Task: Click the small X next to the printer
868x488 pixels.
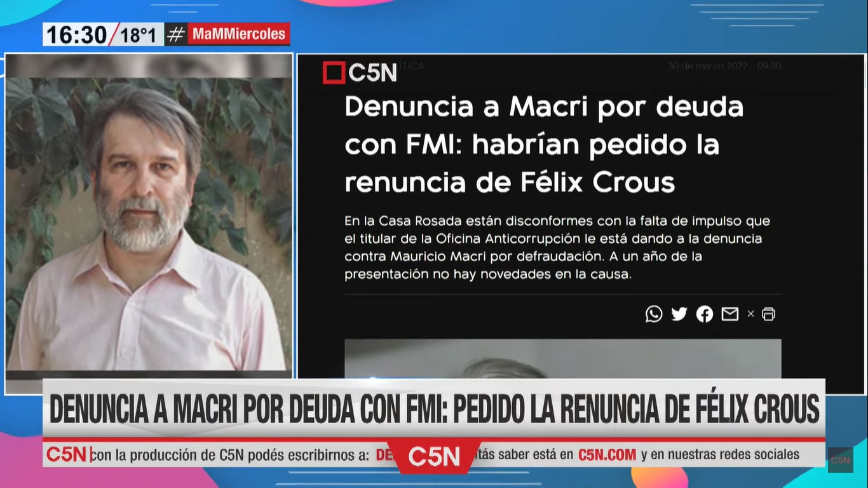Action: 750,314
